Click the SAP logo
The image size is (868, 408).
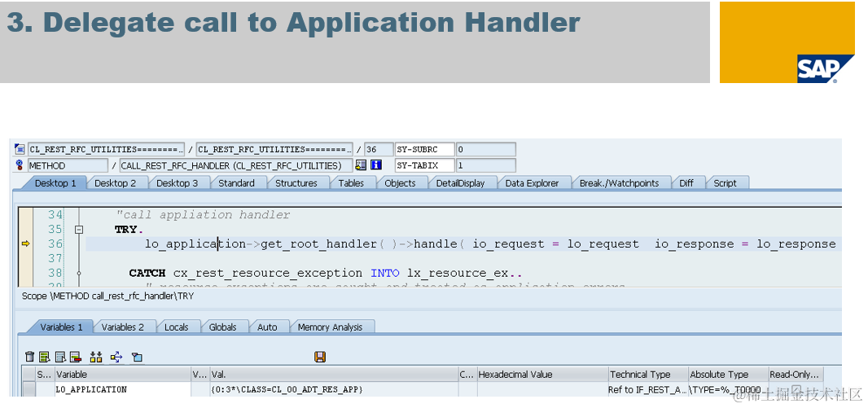(826, 70)
